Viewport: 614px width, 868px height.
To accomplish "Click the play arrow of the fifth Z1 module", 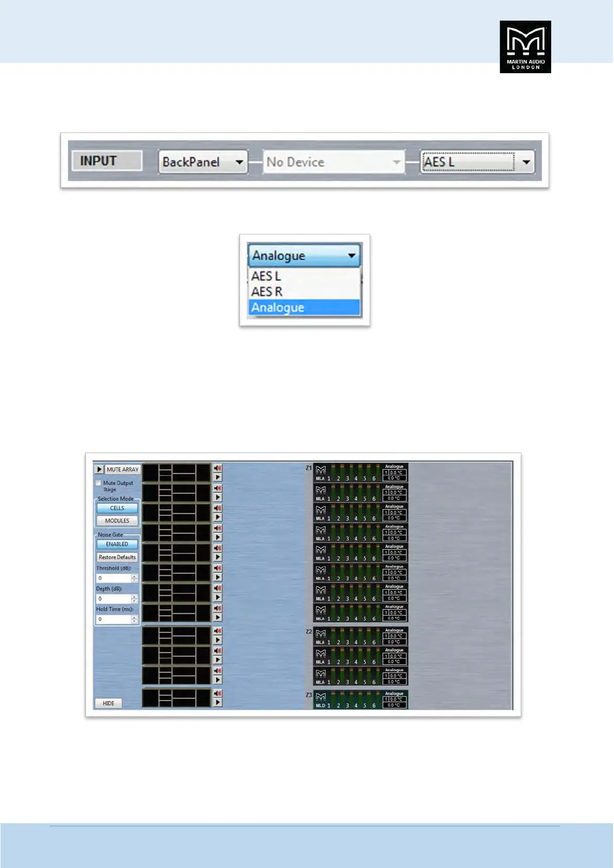I will [218, 557].
